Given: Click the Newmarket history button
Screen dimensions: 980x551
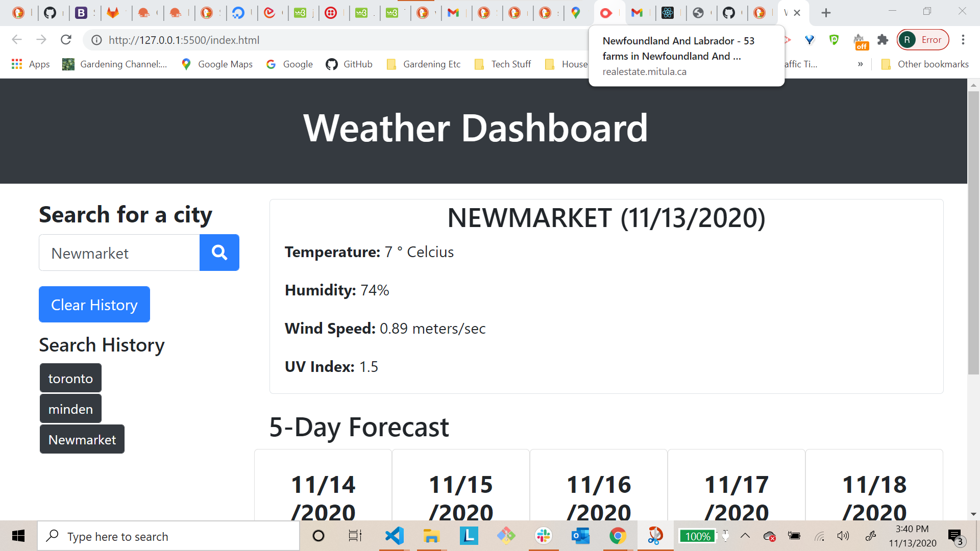Looking at the screenshot, I should coord(82,439).
